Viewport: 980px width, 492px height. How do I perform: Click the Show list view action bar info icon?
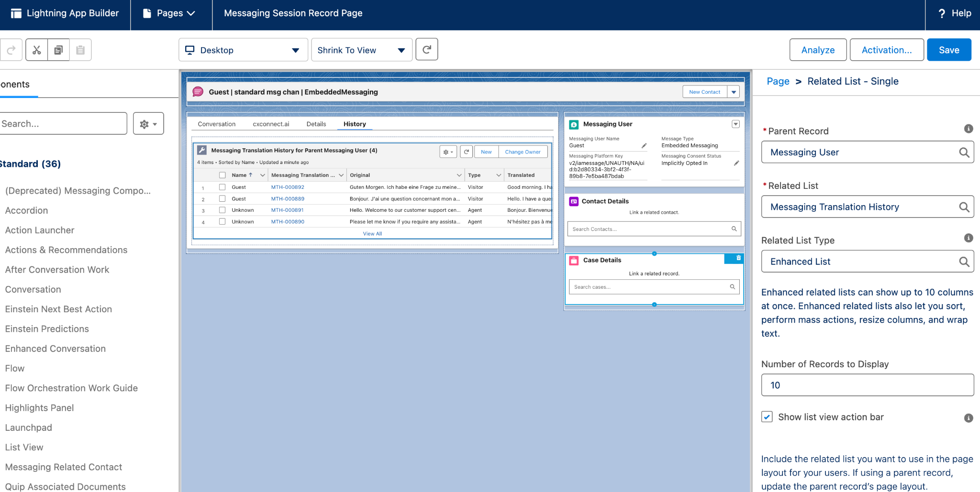pyautogui.click(x=969, y=418)
